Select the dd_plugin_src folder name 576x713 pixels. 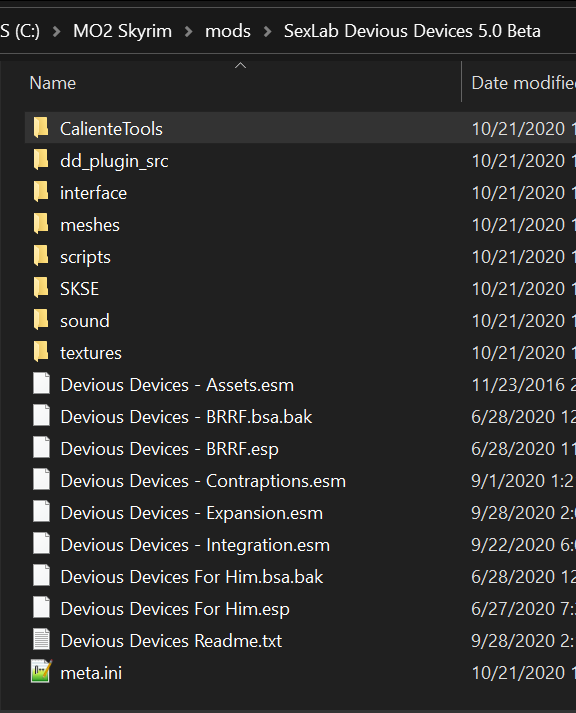tap(114, 161)
